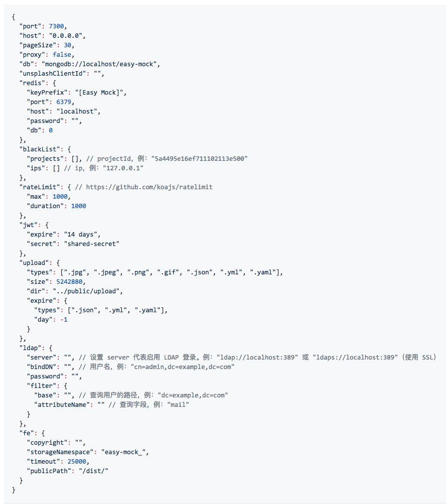Click the 7300 port number value
Image resolution: width=448 pixels, height=504 pixels.
(x=57, y=26)
